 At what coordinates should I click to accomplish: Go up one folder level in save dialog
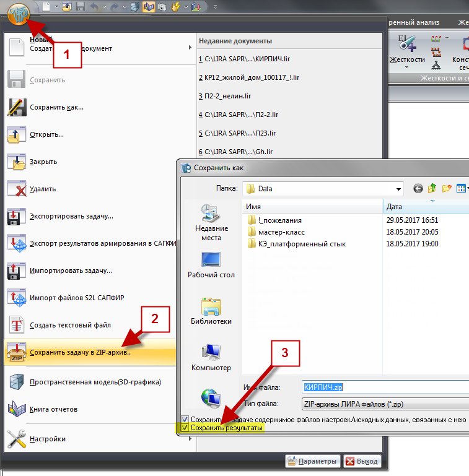[x=432, y=189]
